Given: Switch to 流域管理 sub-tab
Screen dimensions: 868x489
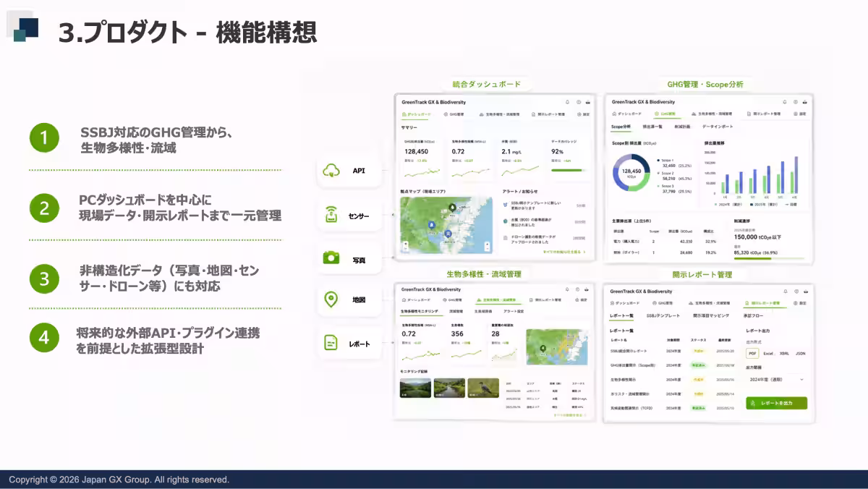Looking at the screenshot, I should pyautogui.click(x=456, y=311).
